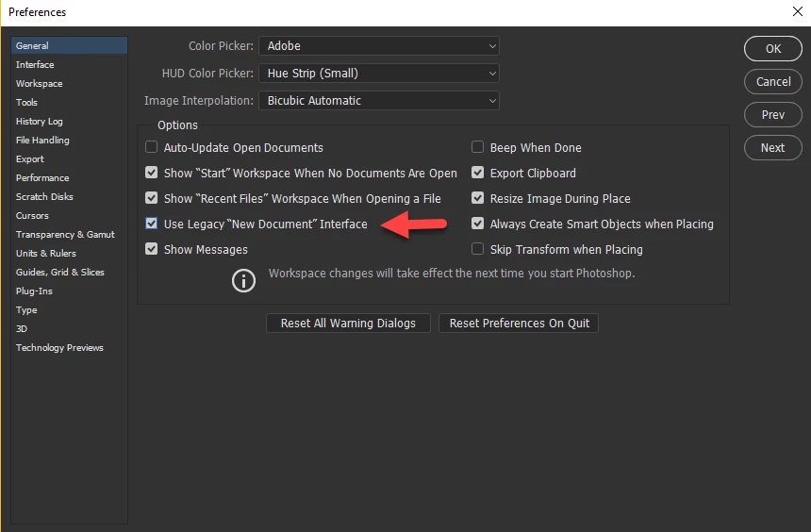Enable Beep When Done checkbox

(x=477, y=147)
